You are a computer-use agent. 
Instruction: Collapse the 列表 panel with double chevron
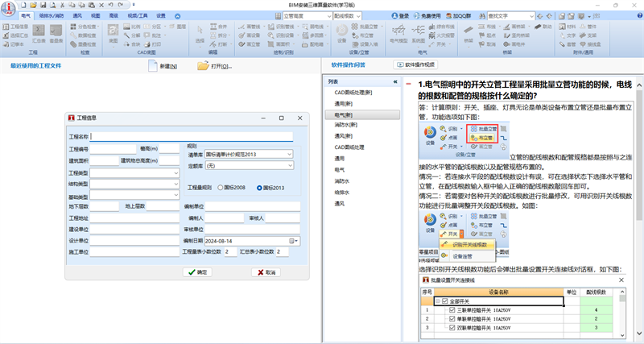point(395,82)
